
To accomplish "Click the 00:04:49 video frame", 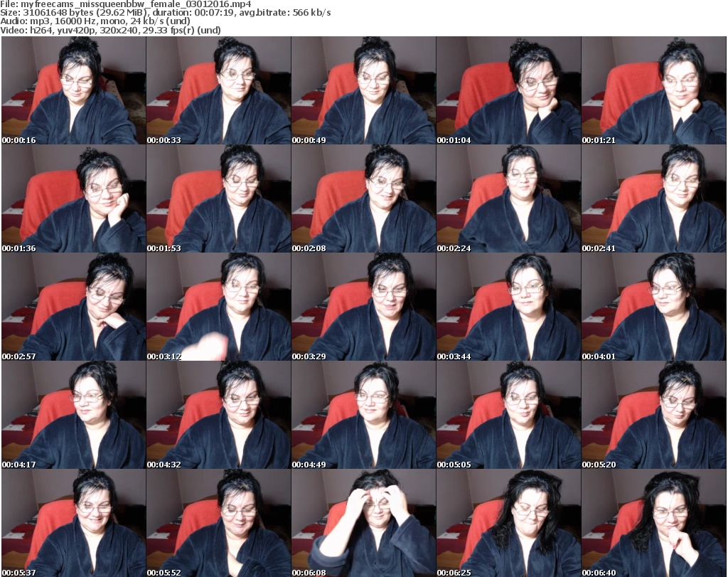I will tap(363, 415).
